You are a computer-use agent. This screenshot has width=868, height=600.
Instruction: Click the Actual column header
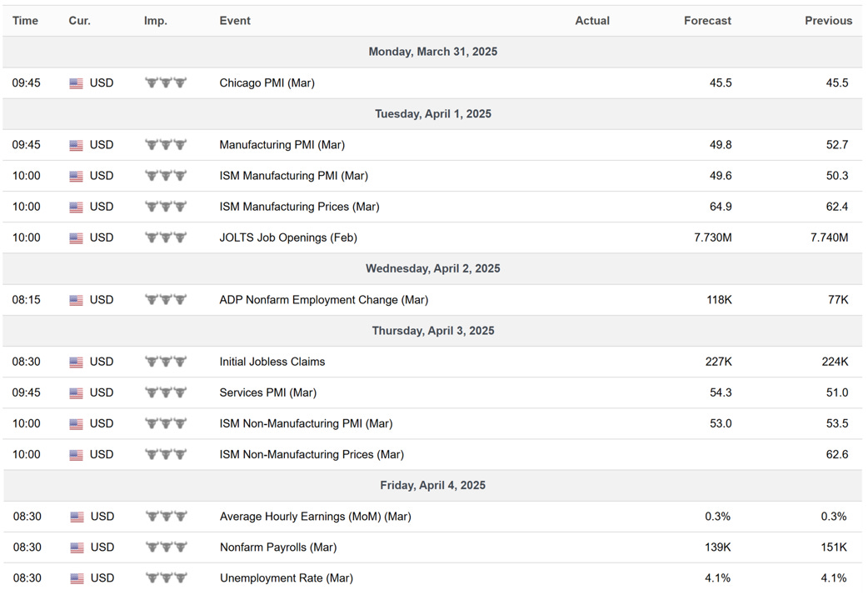point(592,21)
